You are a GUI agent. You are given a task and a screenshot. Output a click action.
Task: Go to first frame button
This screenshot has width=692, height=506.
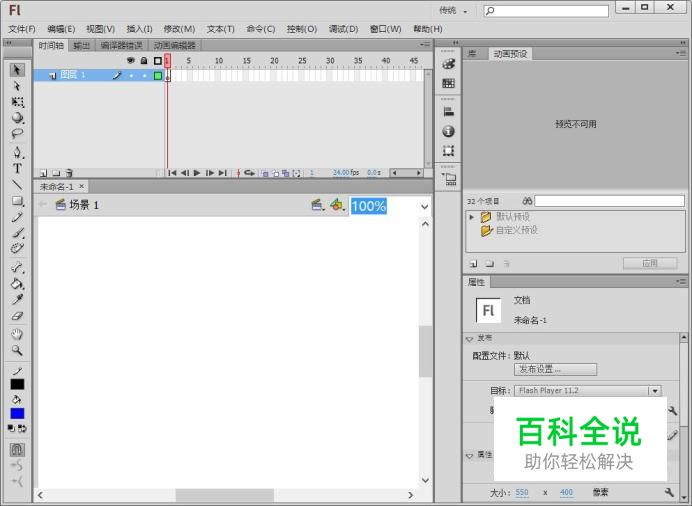(173, 173)
